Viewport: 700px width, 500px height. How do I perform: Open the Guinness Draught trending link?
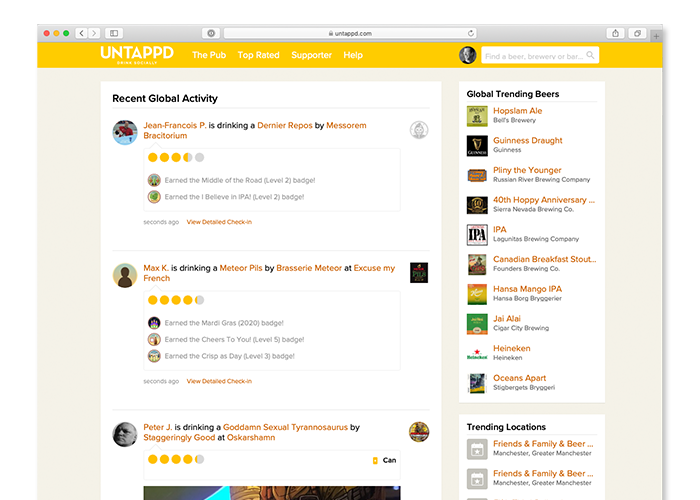click(528, 140)
